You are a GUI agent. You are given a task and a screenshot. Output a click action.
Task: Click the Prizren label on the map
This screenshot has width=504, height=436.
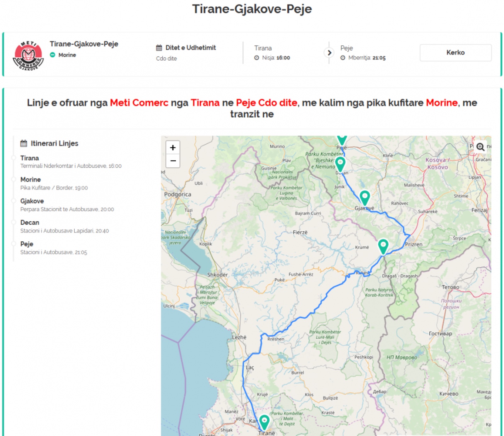pyautogui.click(x=414, y=244)
